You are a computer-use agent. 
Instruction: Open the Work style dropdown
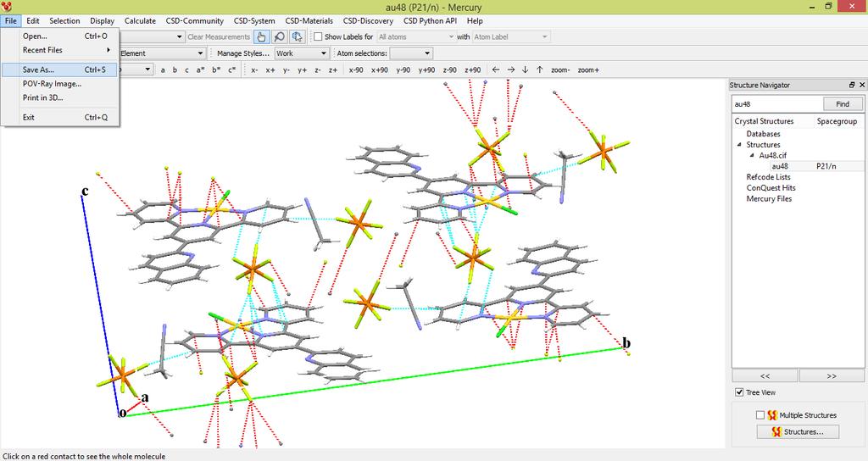tap(301, 53)
